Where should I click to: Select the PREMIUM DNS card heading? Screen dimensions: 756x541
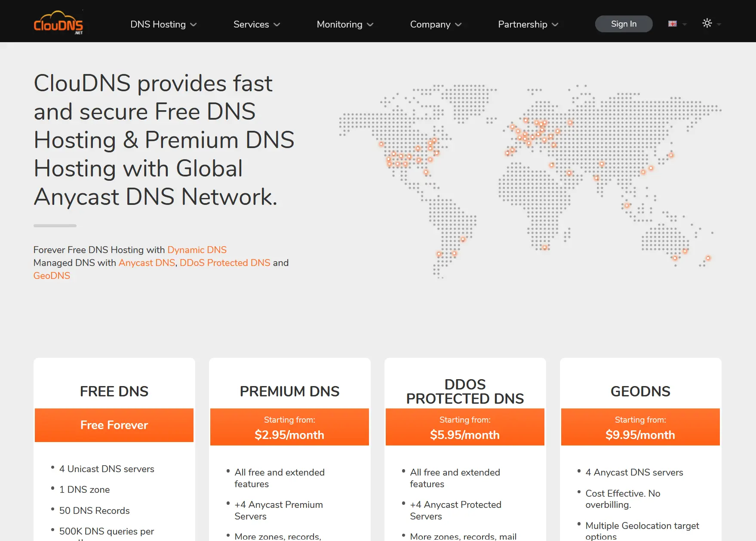click(x=289, y=391)
